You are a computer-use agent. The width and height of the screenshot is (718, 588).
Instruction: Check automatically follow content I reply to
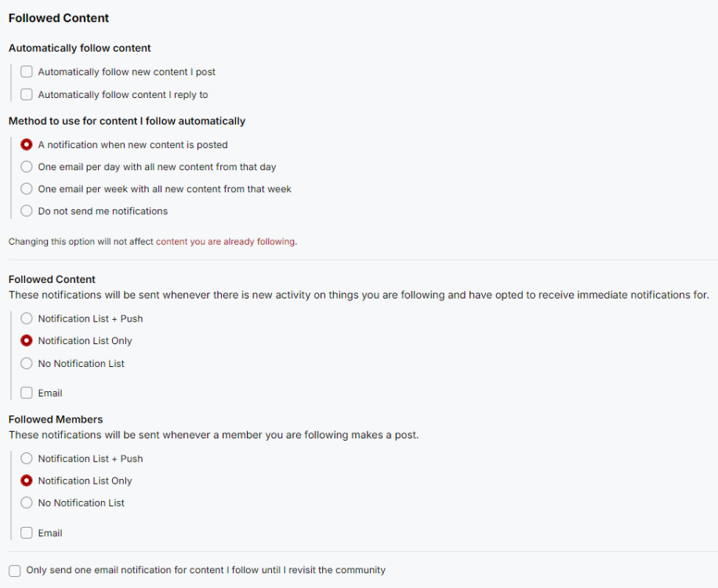click(26, 94)
